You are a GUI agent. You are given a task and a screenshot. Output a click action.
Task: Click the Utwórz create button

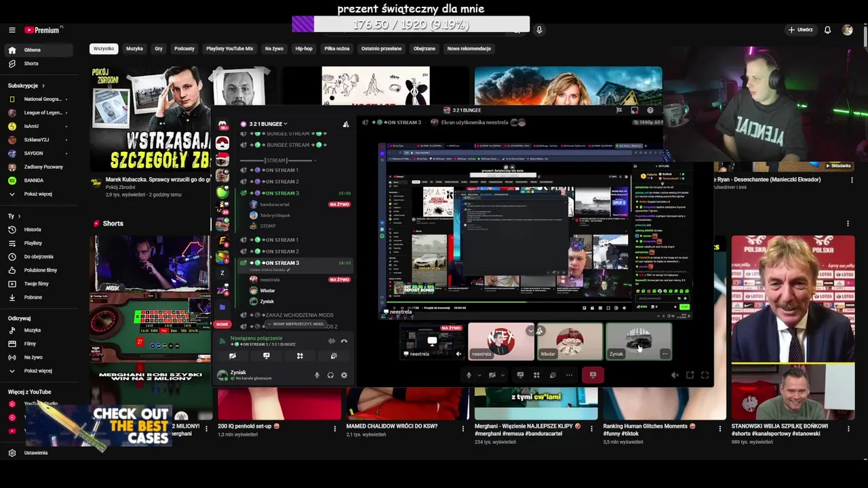coord(800,30)
